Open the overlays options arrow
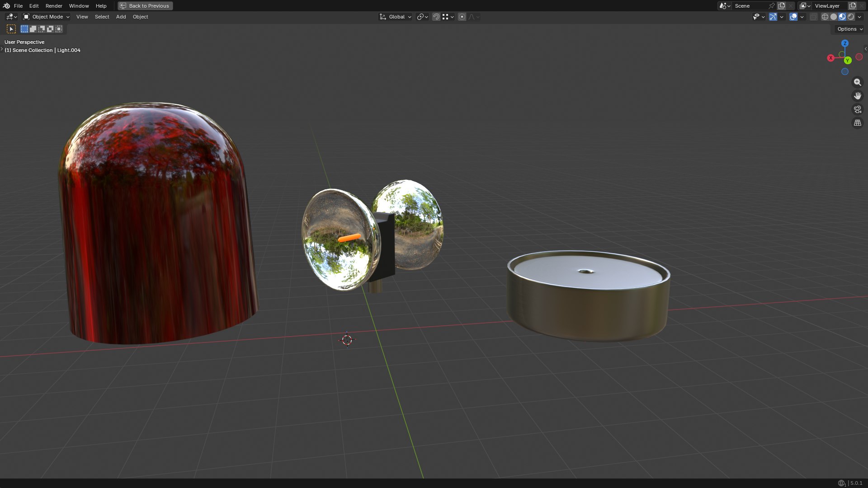 [x=802, y=17]
